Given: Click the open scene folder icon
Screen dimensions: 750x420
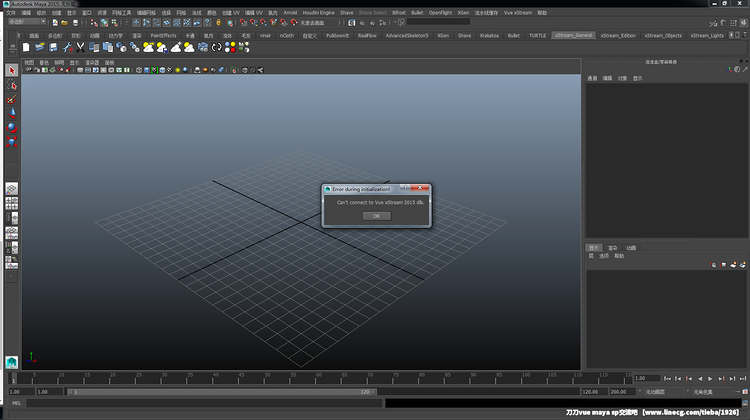Looking at the screenshot, I should click(x=65, y=22).
